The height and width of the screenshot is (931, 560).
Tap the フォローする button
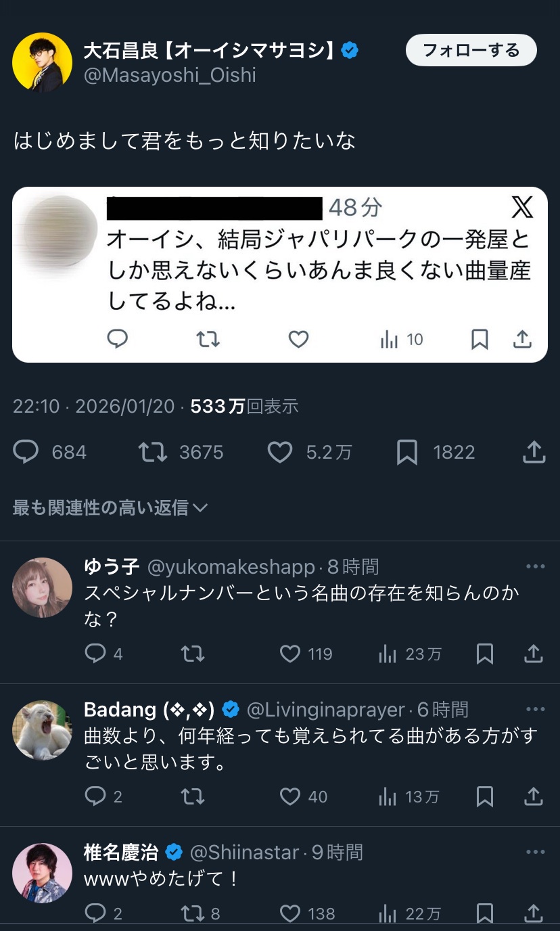pos(471,51)
